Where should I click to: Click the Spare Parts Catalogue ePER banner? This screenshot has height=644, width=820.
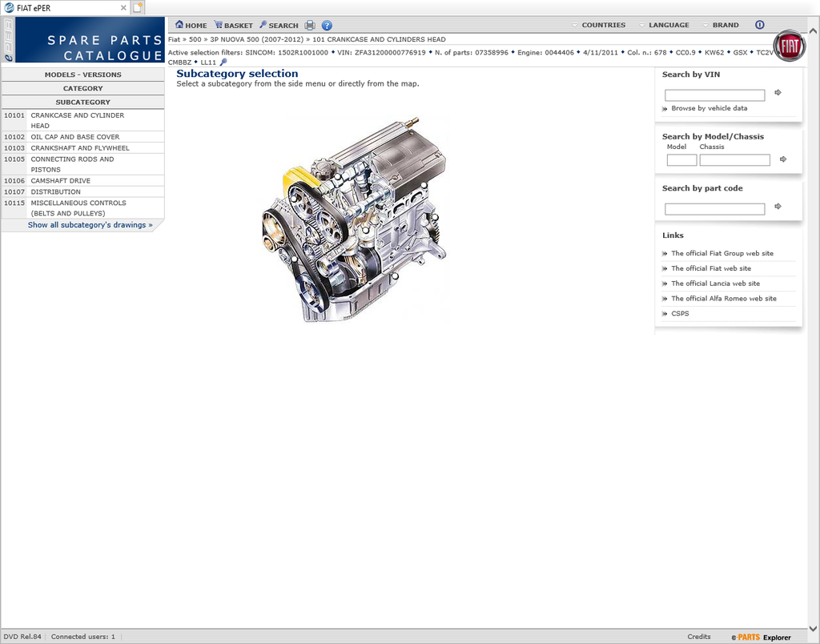tap(82, 40)
